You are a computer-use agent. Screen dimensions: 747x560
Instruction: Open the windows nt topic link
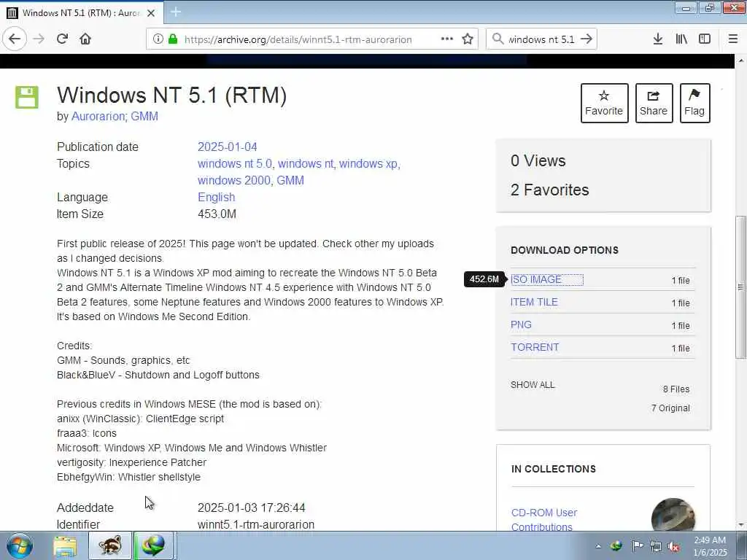[306, 163]
